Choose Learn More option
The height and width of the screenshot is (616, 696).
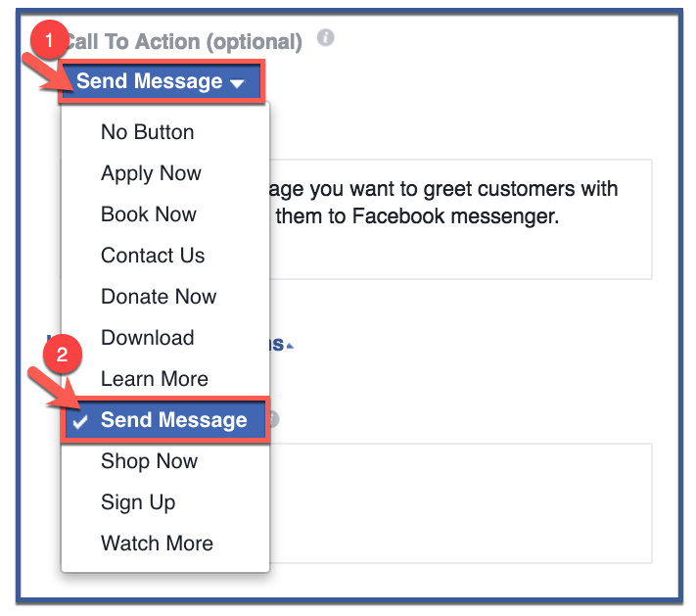[x=155, y=379]
